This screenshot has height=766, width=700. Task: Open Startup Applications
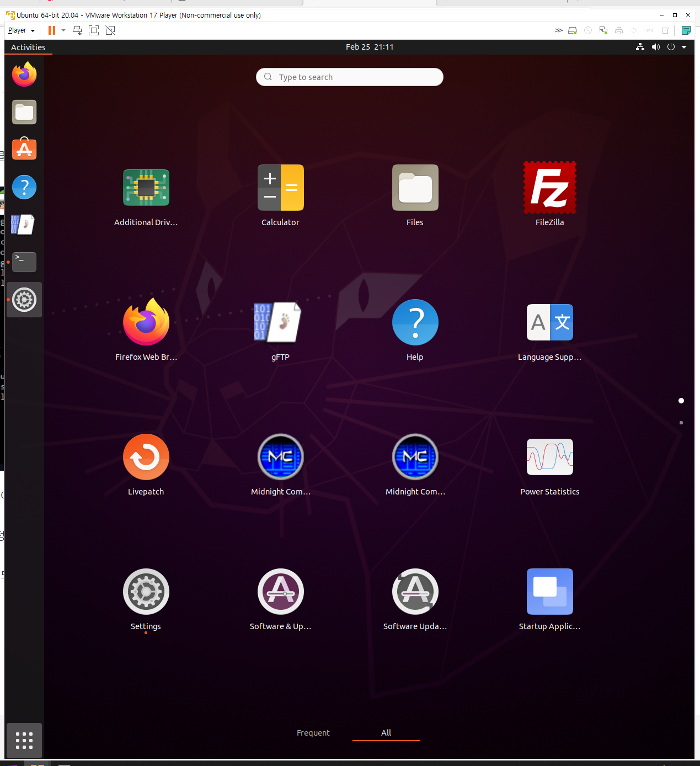549,592
